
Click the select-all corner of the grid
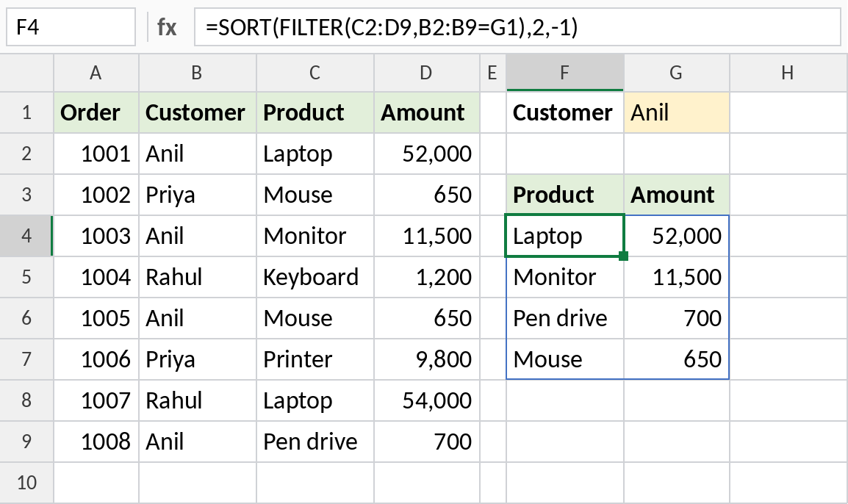tap(26, 73)
